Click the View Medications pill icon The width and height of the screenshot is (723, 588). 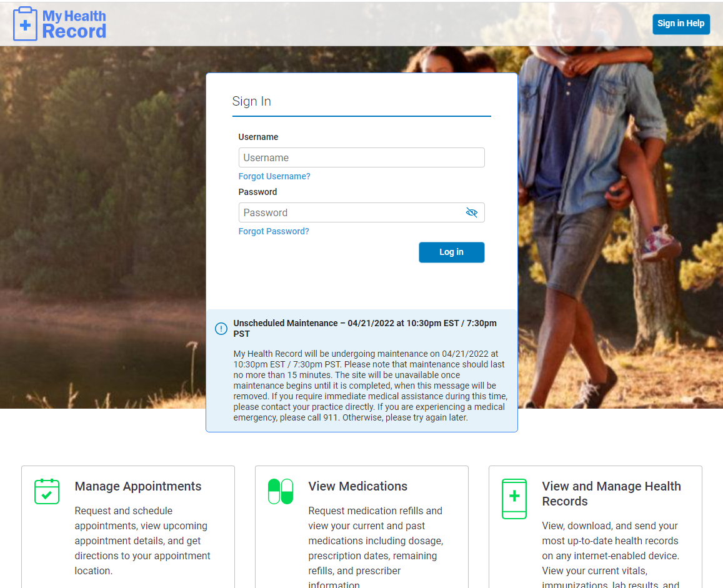coord(281,491)
